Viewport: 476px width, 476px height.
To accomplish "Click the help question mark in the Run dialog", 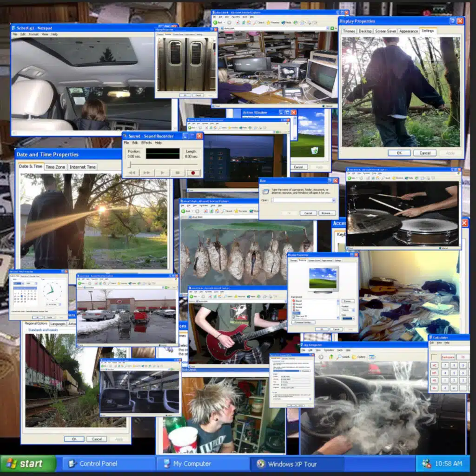I will coord(330,181).
